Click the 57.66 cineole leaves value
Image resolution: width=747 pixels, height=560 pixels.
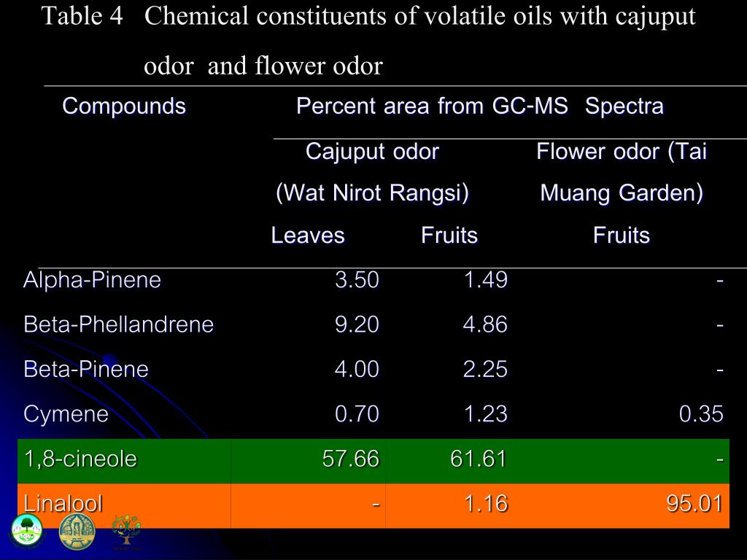click(x=351, y=459)
